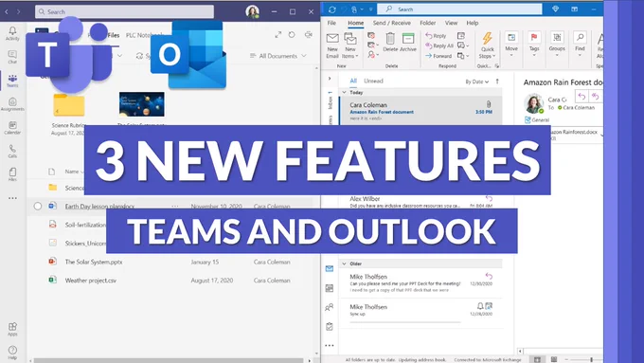
Task: Select the Earth Day lesson plan.docx row circle
Action: click(38, 206)
